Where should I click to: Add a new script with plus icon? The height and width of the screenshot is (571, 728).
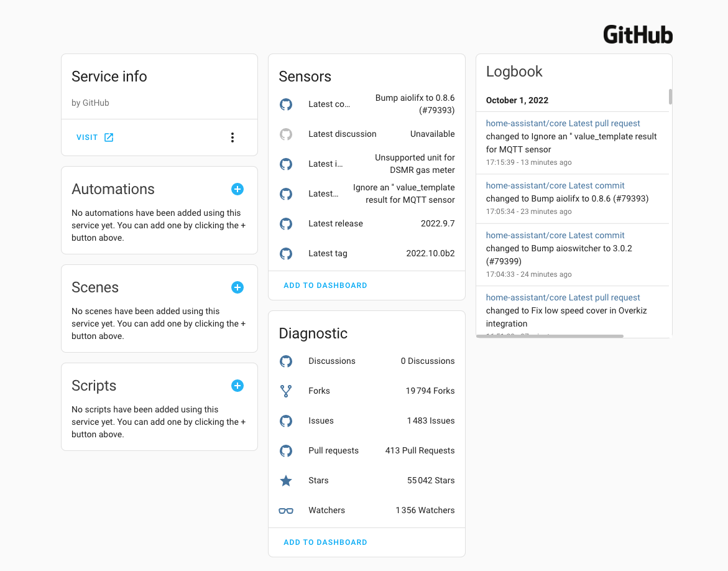coord(237,386)
